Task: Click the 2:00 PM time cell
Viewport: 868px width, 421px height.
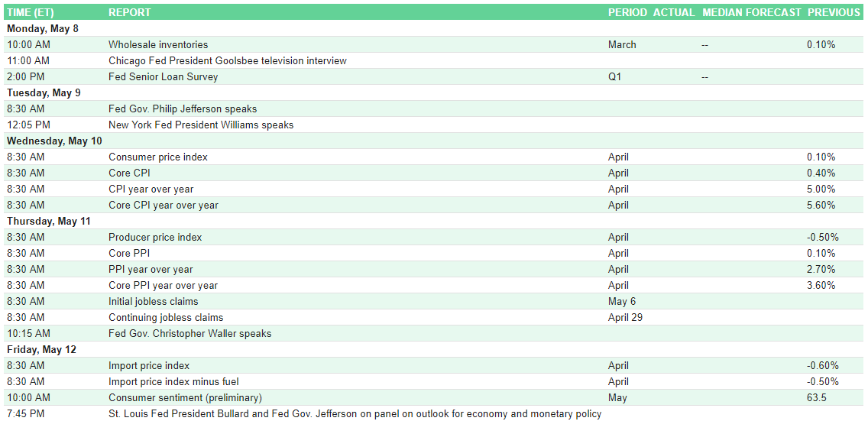Action: pos(25,77)
